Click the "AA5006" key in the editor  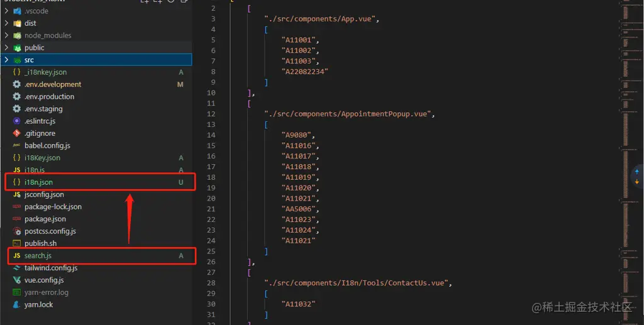298,209
